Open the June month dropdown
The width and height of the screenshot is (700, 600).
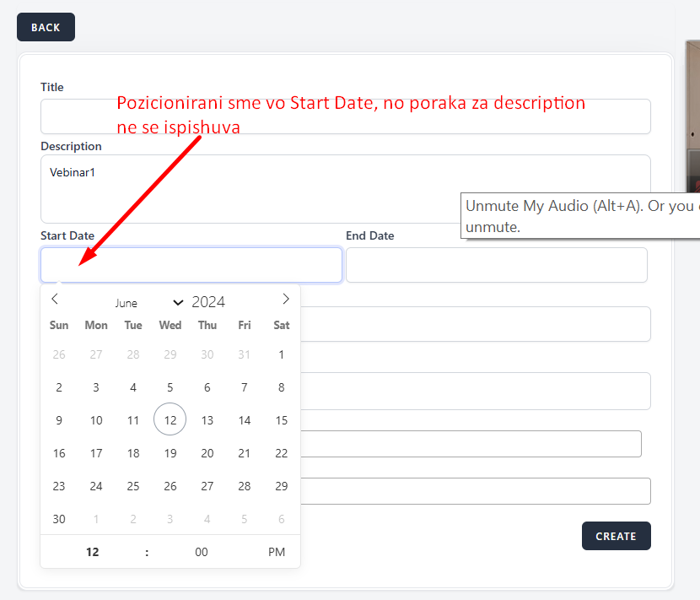click(x=148, y=302)
